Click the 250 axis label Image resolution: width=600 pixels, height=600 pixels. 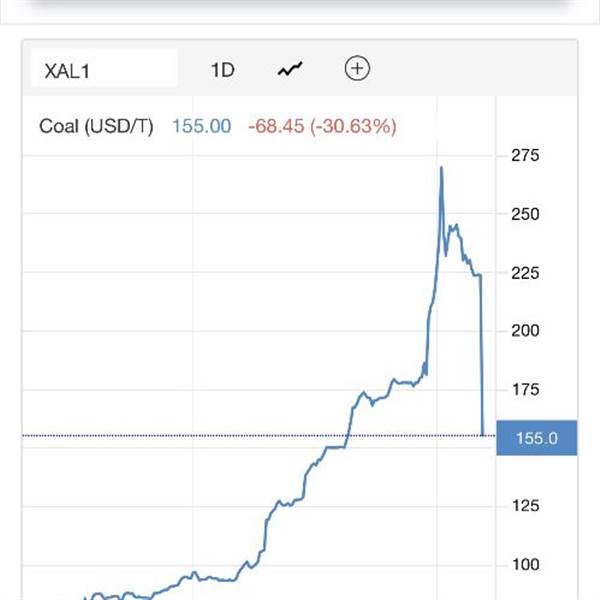(x=525, y=214)
